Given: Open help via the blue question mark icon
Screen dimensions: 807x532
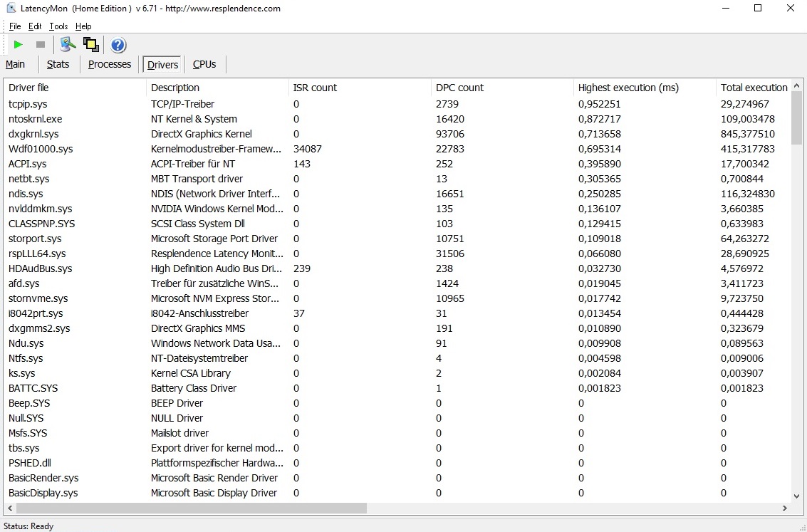Looking at the screenshot, I should 118,46.
